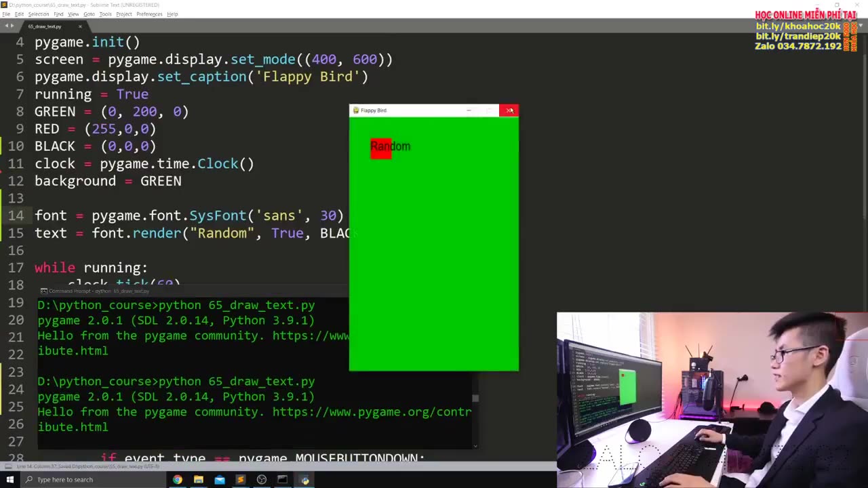
Task: Click the Command Prompt title bar icon
Action: click(x=43, y=291)
